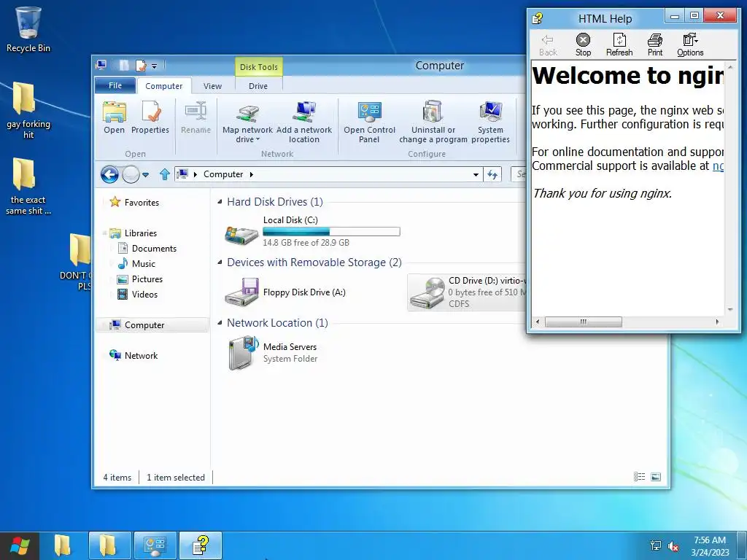The width and height of the screenshot is (747, 560).
Task: Click the Open ribbon icon
Action: coord(115,117)
